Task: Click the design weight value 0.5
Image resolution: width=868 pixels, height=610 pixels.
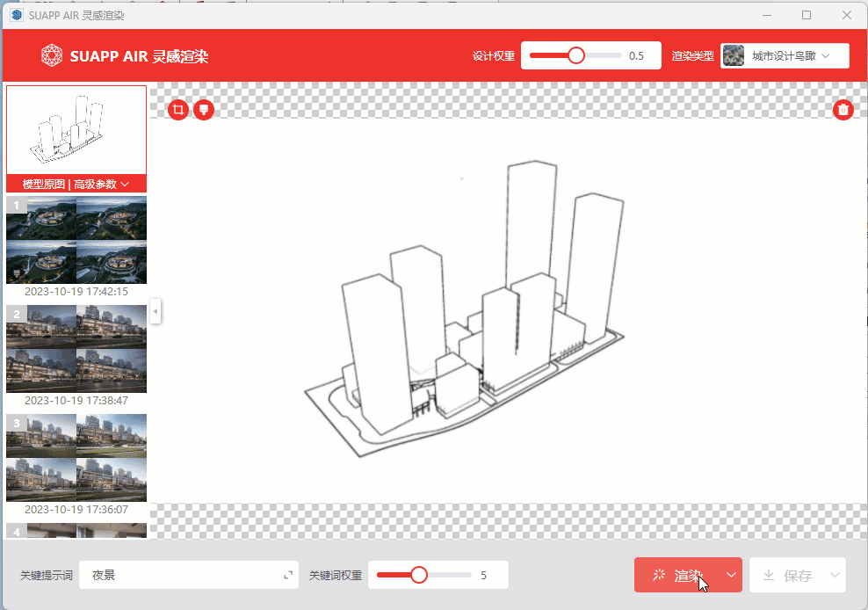Action: pyautogui.click(x=636, y=56)
